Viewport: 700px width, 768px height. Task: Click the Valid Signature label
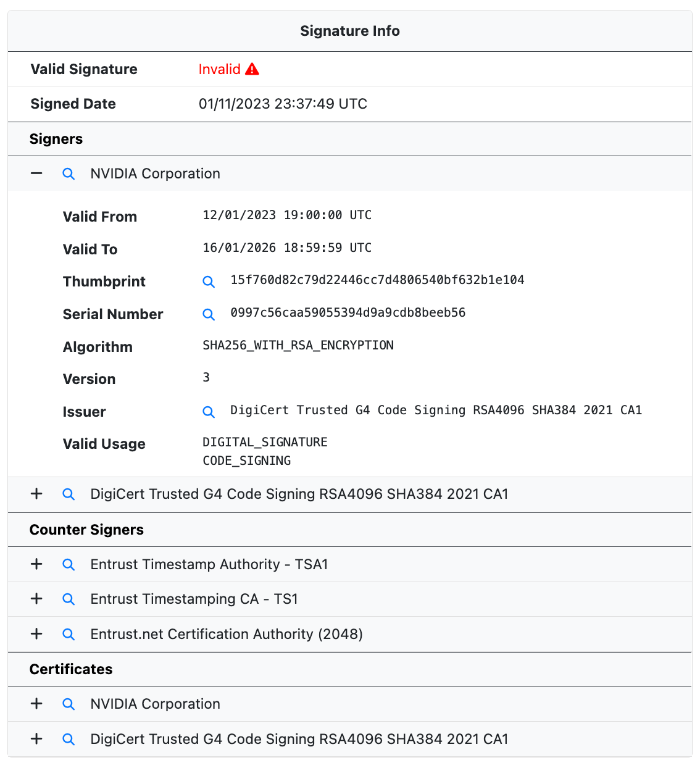coord(84,69)
